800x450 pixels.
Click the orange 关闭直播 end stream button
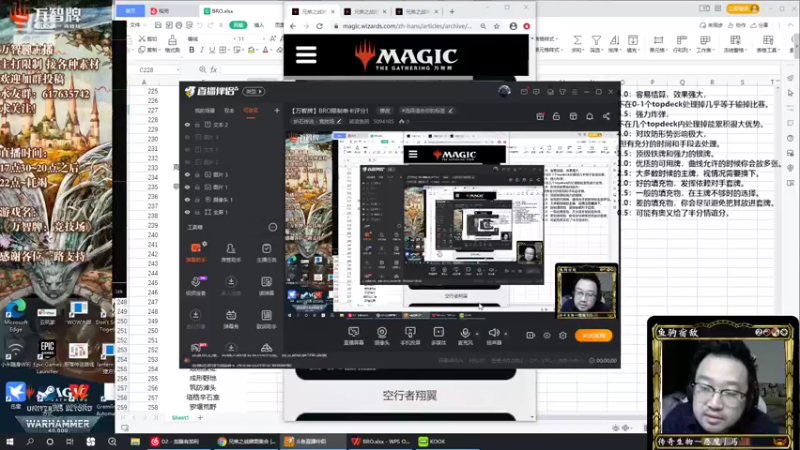pyautogui.click(x=593, y=335)
